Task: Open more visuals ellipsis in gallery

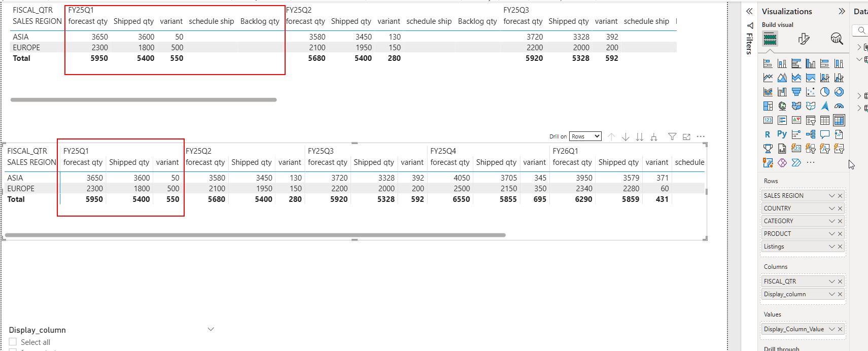Action: pos(810,163)
